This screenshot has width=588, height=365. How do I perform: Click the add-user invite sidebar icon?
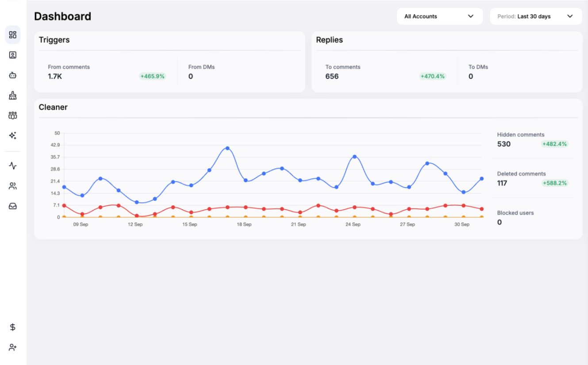pyautogui.click(x=13, y=347)
